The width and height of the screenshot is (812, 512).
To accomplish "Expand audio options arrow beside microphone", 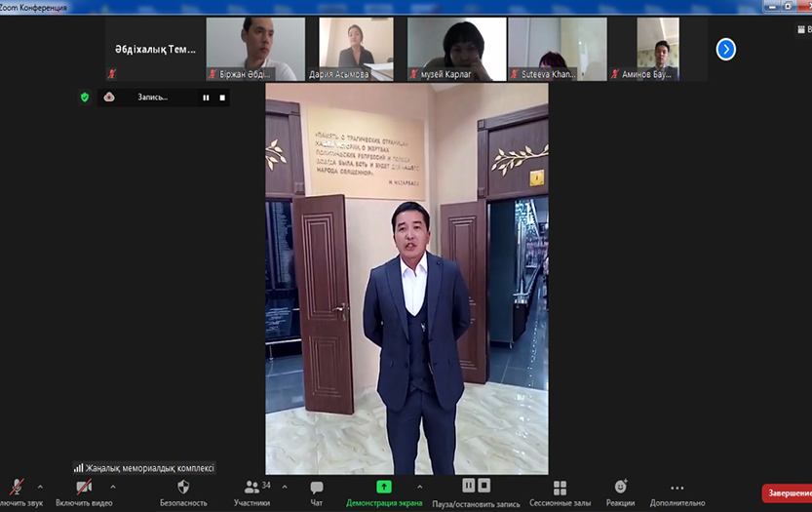I will click(x=40, y=486).
